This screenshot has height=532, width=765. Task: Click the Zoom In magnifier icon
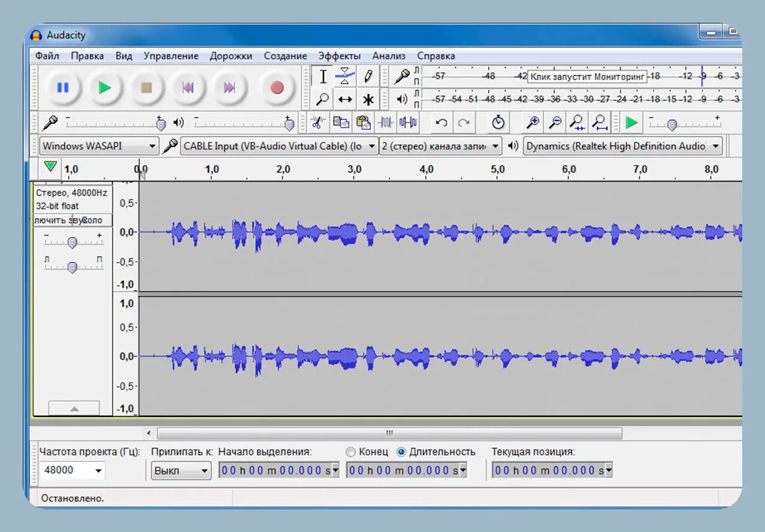(x=533, y=123)
